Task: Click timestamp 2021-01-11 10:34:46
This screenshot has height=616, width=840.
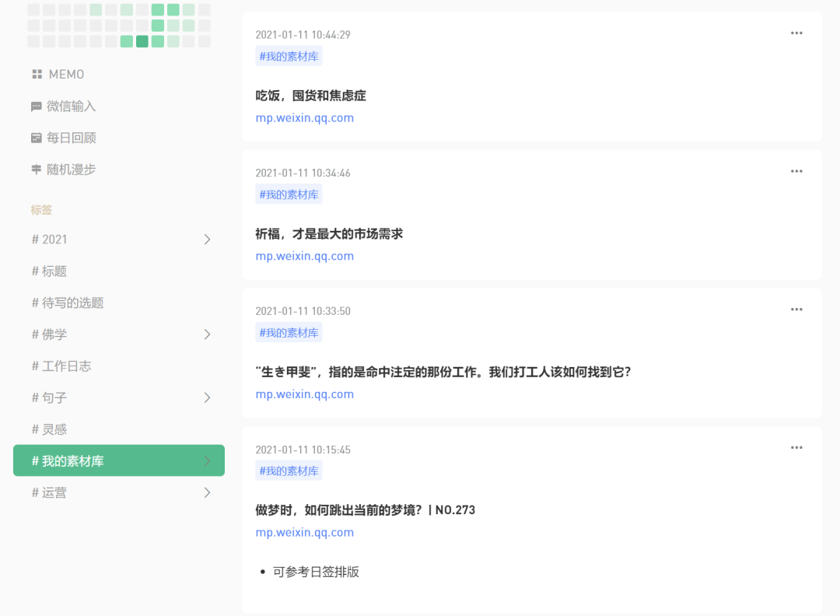Action: (303, 173)
